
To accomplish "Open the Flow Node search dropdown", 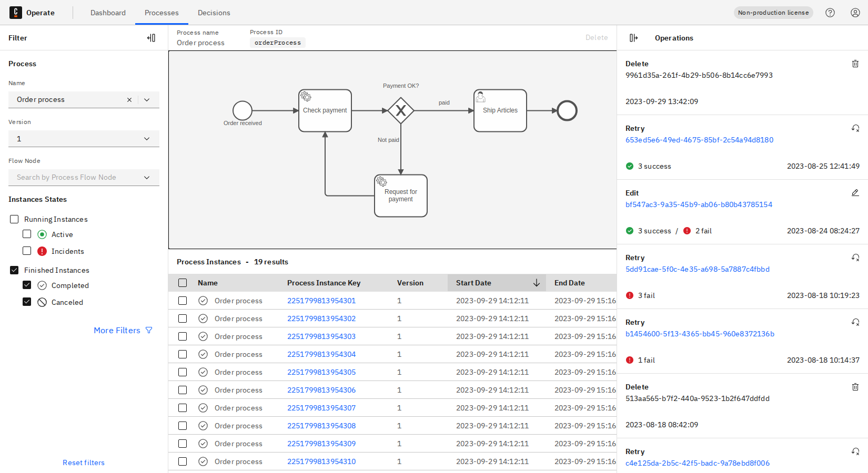I will (84, 178).
